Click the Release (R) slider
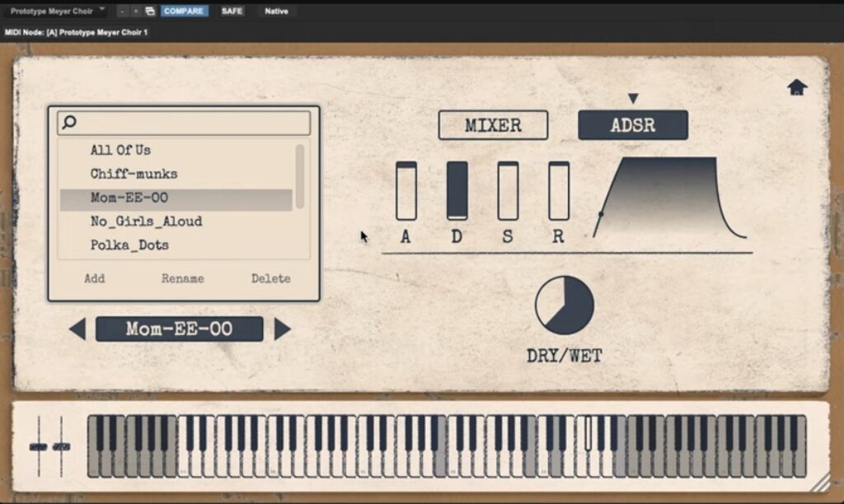The height and width of the screenshot is (504, 844). pyautogui.click(x=559, y=190)
